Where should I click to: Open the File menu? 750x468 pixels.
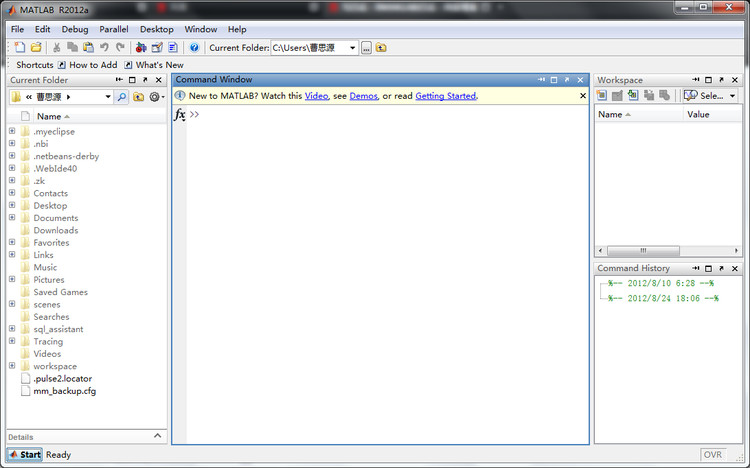coord(18,29)
